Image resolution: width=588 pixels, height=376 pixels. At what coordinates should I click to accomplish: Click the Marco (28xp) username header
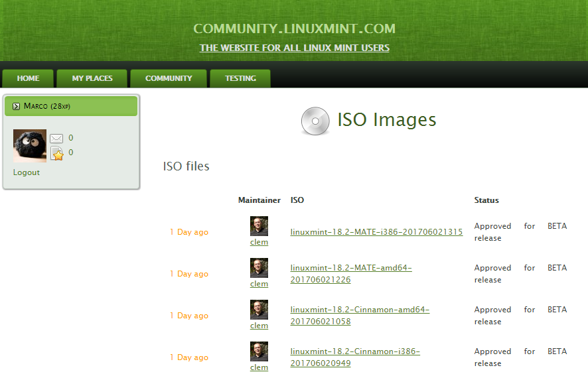coord(47,106)
